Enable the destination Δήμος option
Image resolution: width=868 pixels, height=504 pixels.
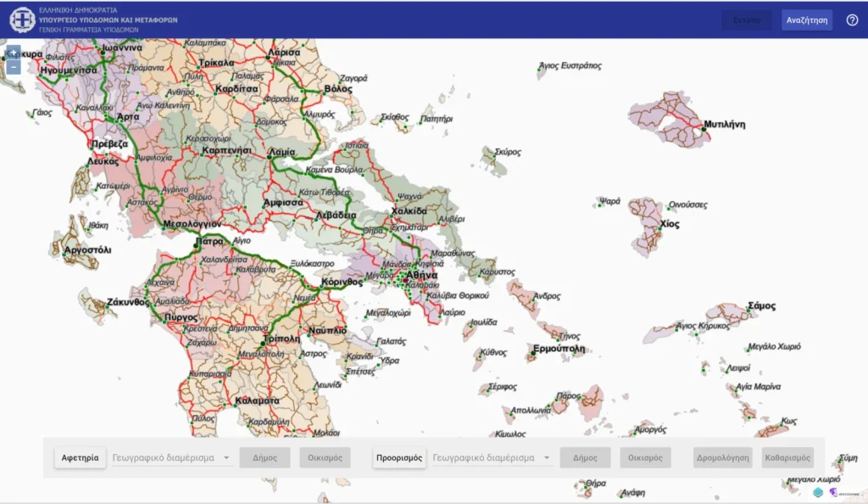pos(583,457)
